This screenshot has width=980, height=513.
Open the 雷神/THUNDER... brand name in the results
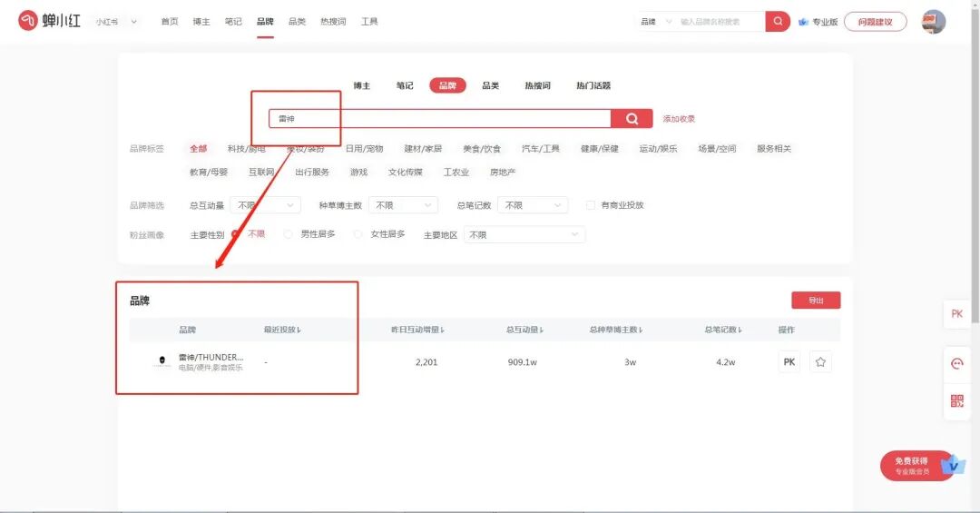point(211,357)
